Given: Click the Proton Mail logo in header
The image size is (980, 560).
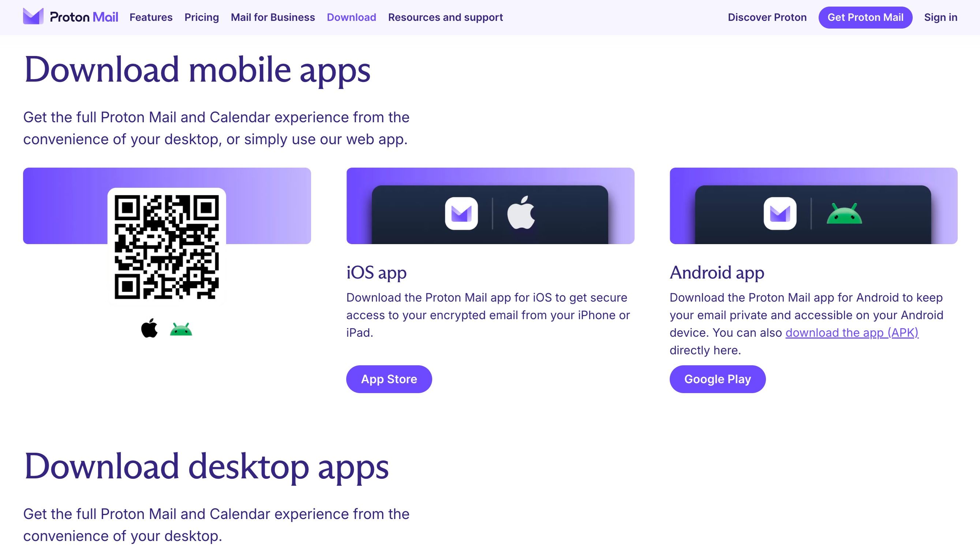Looking at the screenshot, I should [x=71, y=17].
